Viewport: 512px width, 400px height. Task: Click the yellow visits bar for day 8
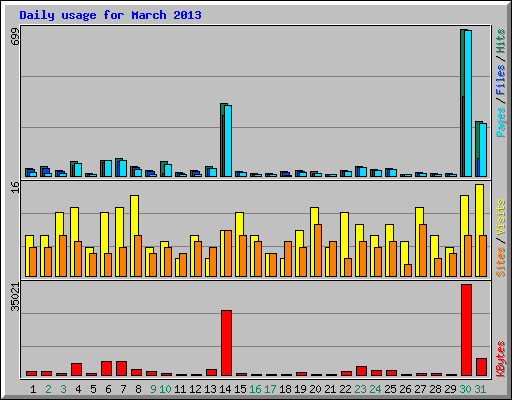(x=134, y=236)
